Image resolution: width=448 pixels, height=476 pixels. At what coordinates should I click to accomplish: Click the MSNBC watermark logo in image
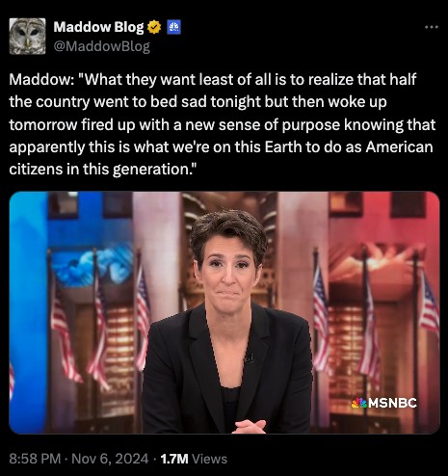coord(384,403)
